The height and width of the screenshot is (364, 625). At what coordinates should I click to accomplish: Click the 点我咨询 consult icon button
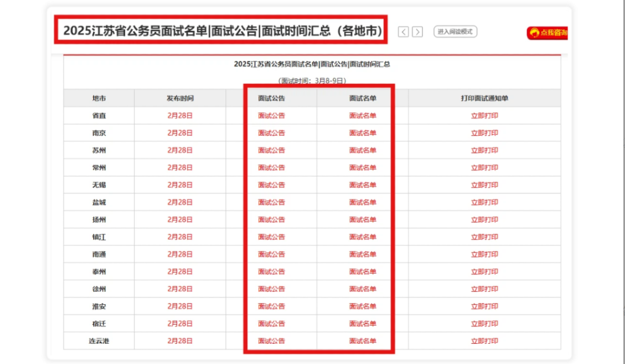(x=547, y=33)
